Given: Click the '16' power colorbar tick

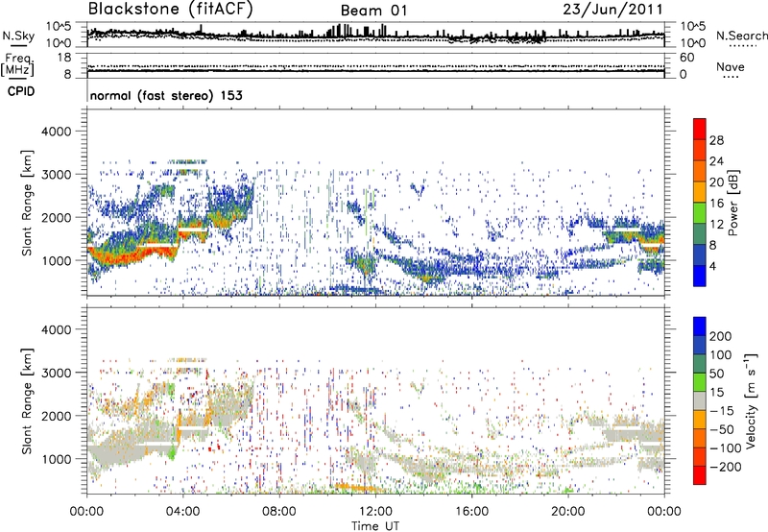Looking at the screenshot, I should click(x=716, y=204).
